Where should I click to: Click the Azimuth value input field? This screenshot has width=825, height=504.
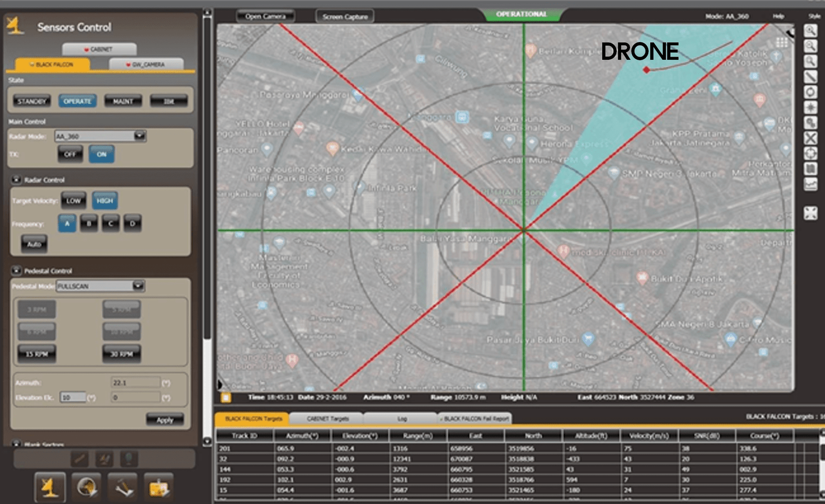tap(135, 382)
